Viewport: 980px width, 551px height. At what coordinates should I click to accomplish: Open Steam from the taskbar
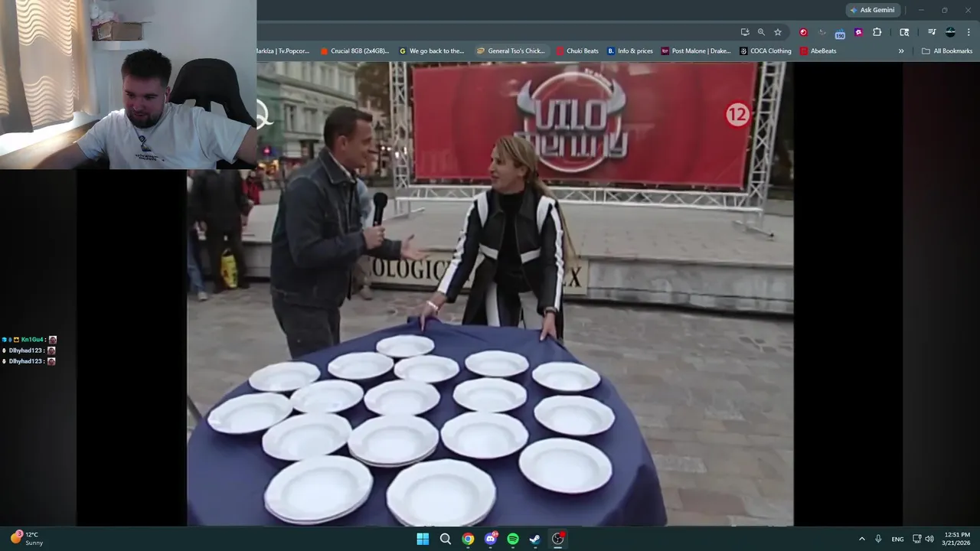coord(535,539)
